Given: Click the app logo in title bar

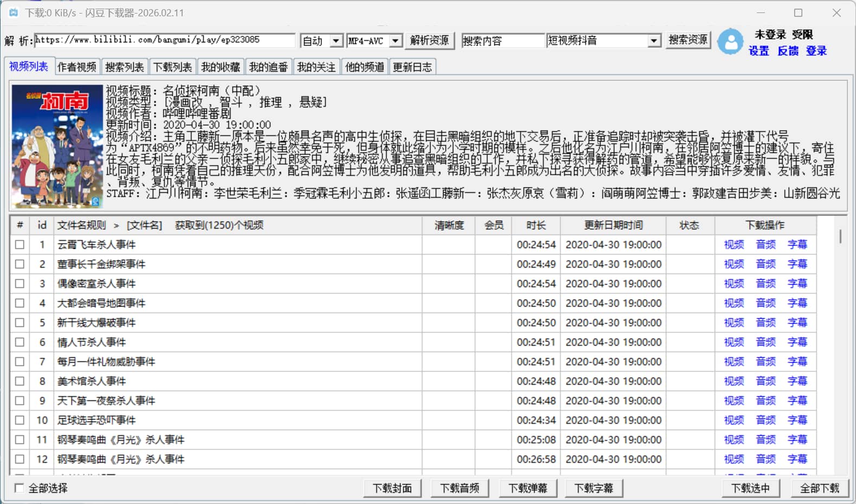Looking at the screenshot, I should 13,12.
